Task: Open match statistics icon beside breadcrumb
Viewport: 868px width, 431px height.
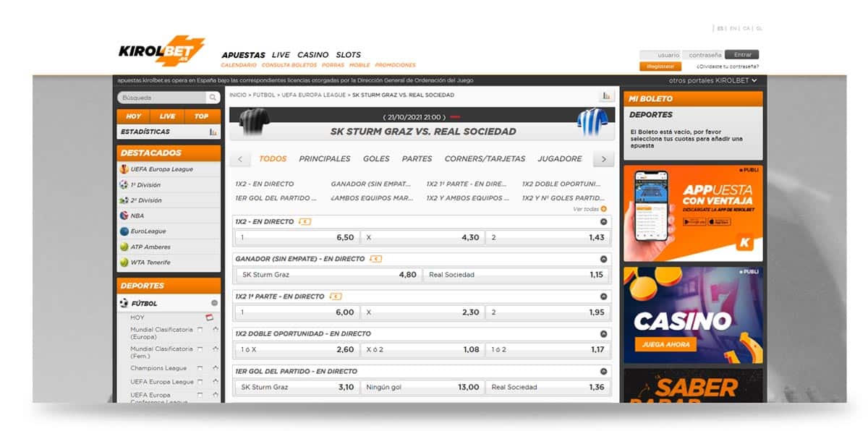Action: (606, 95)
